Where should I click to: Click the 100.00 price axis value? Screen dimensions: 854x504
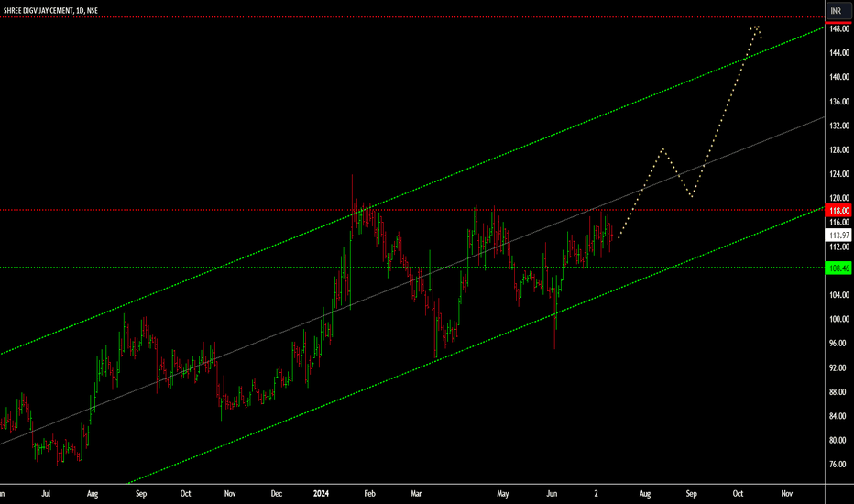point(839,319)
